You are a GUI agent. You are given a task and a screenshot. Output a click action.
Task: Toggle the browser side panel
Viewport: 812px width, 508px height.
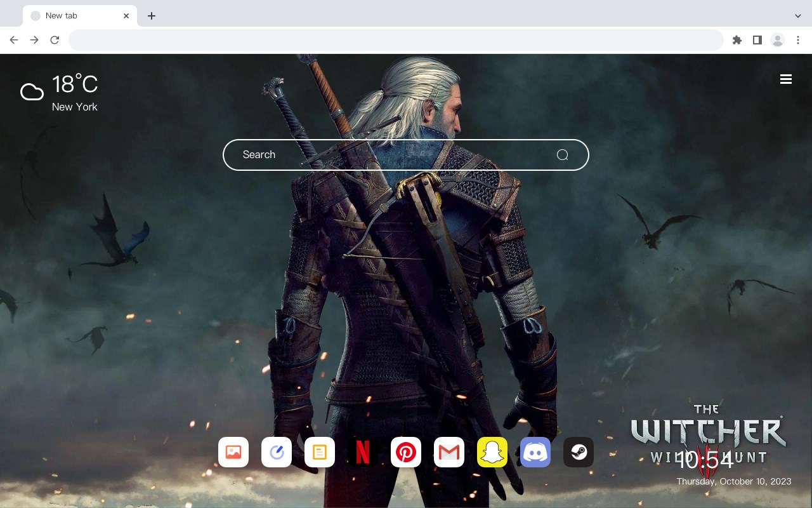tap(757, 40)
